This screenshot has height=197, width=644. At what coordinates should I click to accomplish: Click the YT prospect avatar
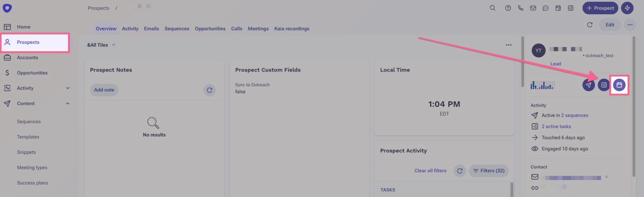click(538, 50)
